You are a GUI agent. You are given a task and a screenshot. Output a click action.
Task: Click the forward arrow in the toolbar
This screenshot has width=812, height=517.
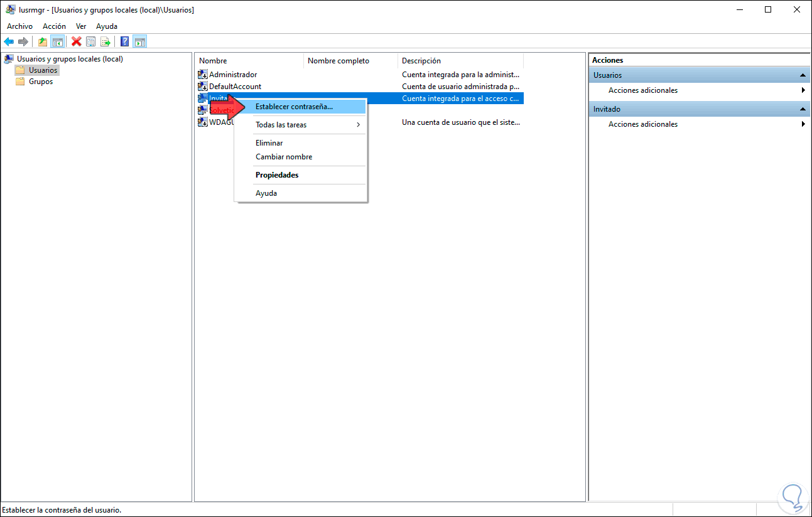click(23, 41)
